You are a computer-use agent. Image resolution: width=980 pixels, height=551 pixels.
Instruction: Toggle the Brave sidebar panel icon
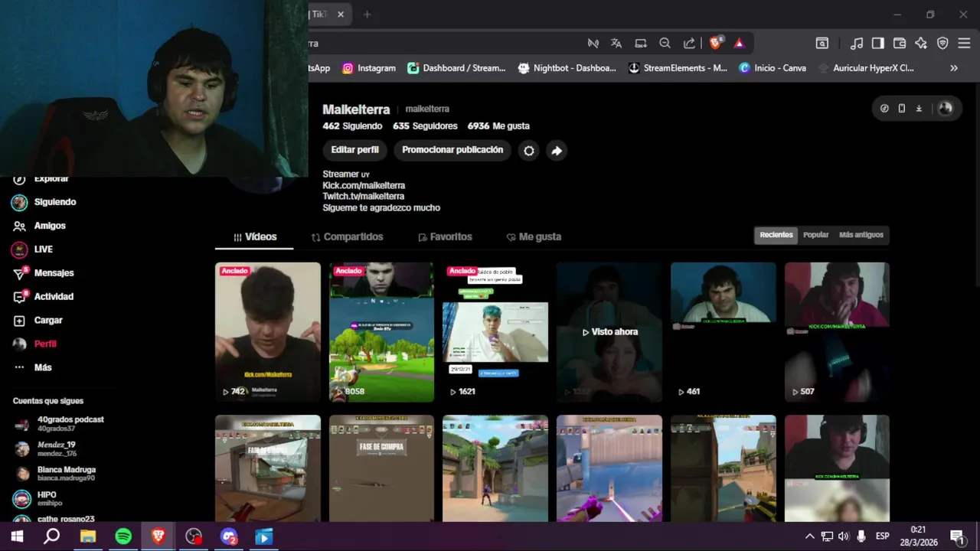click(x=878, y=44)
